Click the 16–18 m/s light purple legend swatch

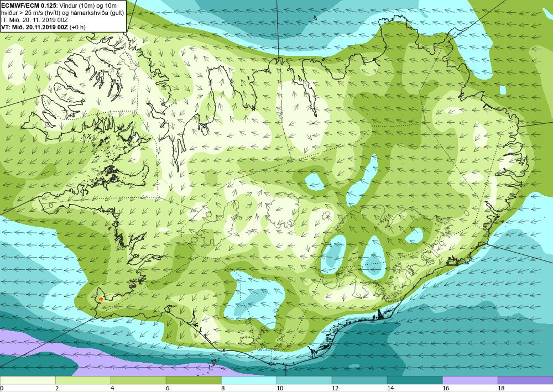(470, 380)
